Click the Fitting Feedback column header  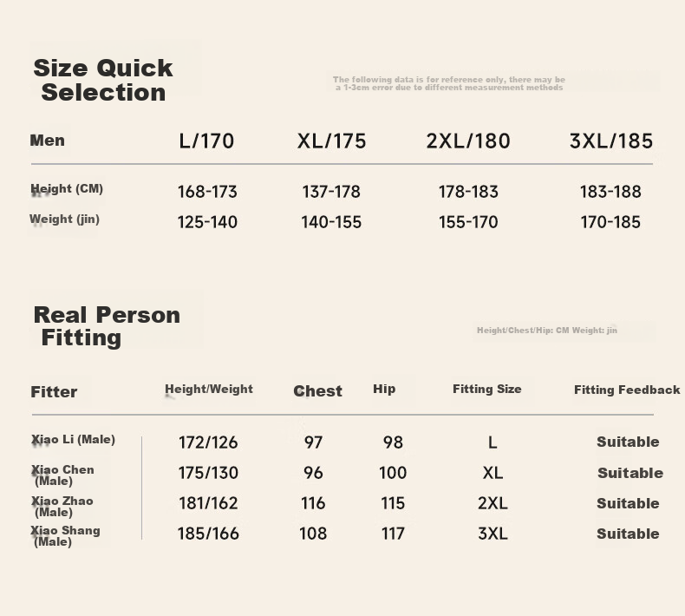click(627, 390)
